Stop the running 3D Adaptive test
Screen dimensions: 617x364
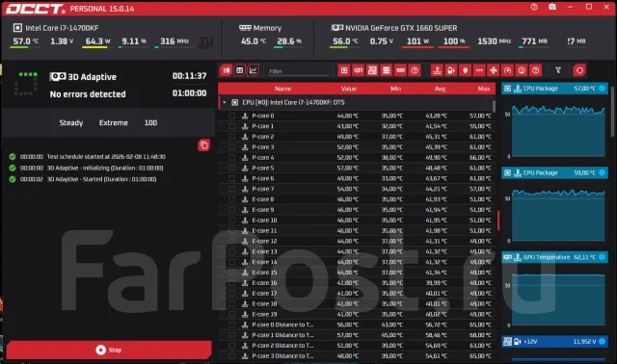pyautogui.click(x=109, y=350)
